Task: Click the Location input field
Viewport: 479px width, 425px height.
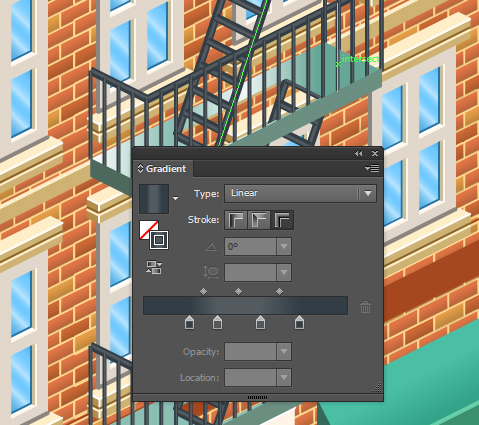Action: (x=251, y=378)
